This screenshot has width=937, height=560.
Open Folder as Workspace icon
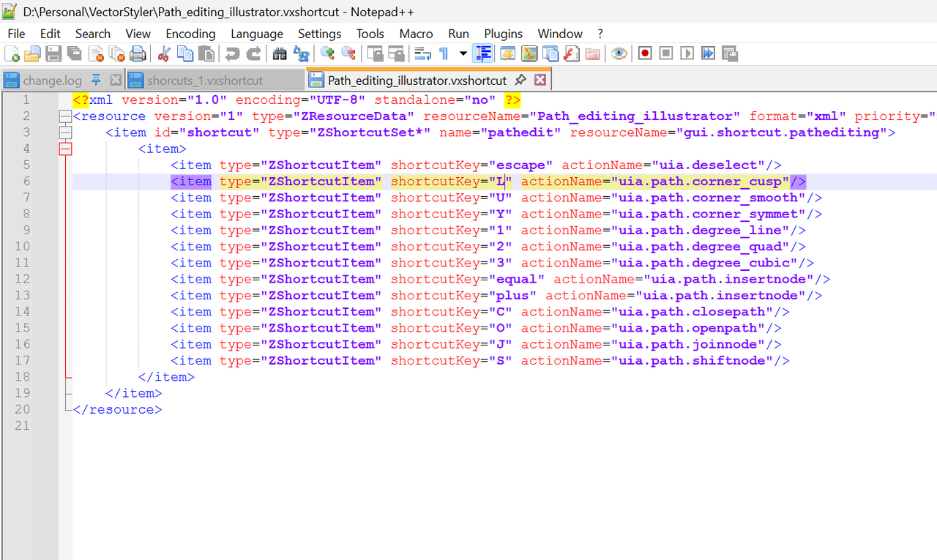pos(592,53)
